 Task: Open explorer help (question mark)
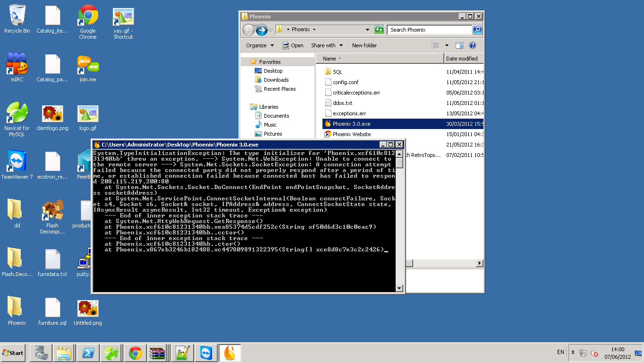(x=473, y=45)
